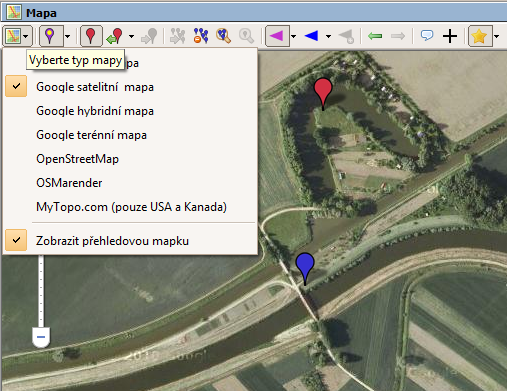Click magnifier with pins zoom icon
507x391 pixels.
[223, 36]
